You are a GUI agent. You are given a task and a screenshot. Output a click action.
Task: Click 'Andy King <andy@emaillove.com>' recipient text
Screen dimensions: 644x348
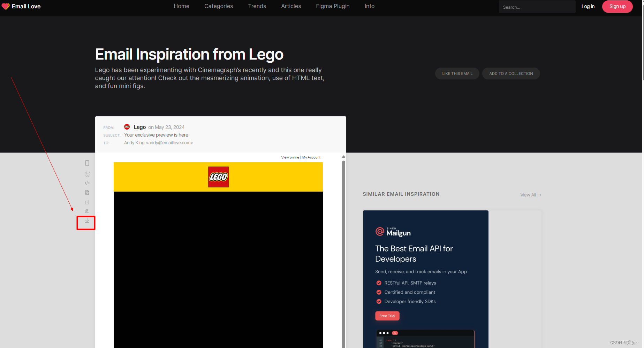[159, 143]
